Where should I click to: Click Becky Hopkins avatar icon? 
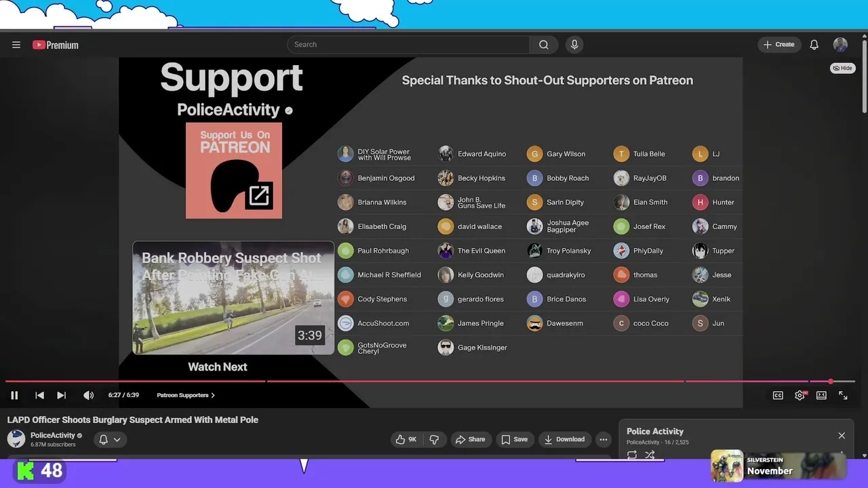pos(446,178)
